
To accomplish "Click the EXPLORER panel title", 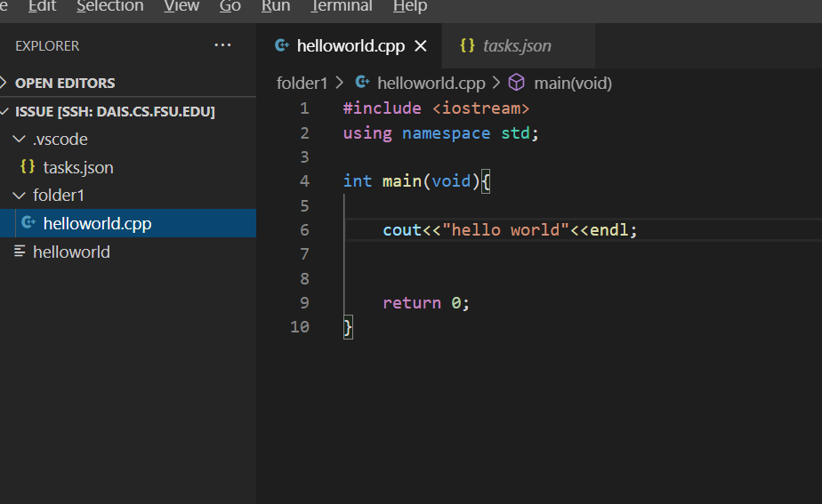I will click(x=47, y=46).
